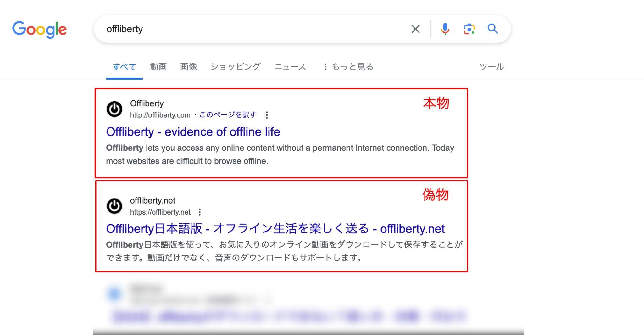
Task: Select the すべて tab
Action: [x=124, y=67]
